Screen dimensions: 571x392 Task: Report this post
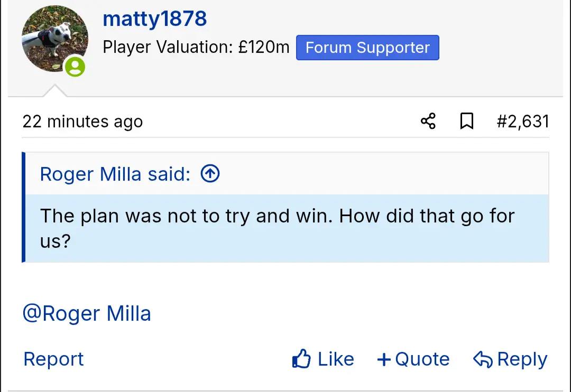click(x=53, y=359)
